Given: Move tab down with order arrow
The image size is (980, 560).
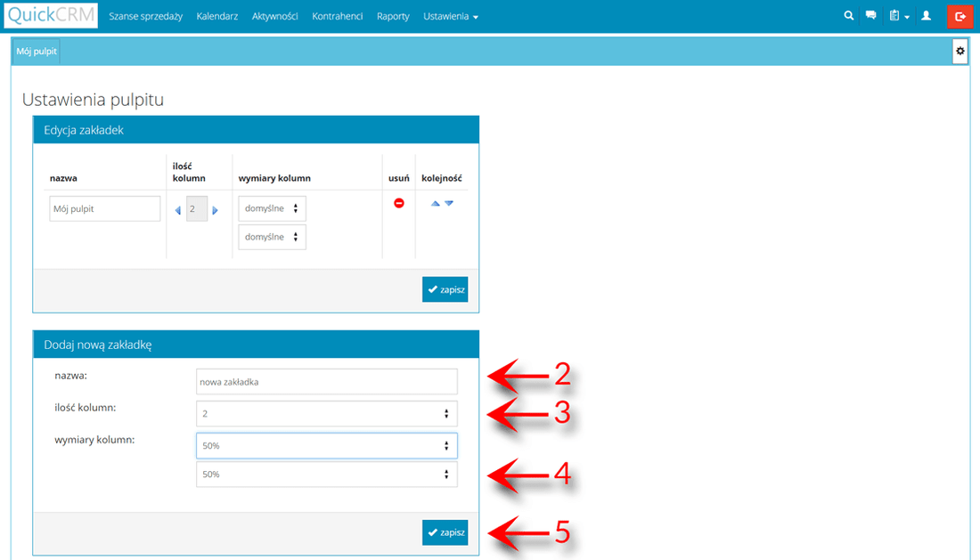Looking at the screenshot, I should click(x=449, y=203).
